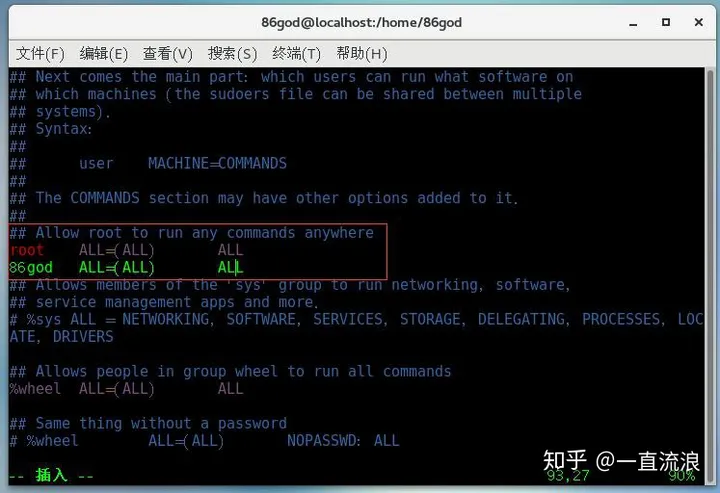Open the 文件(F) menu
720x493 pixels.
click(x=40, y=54)
